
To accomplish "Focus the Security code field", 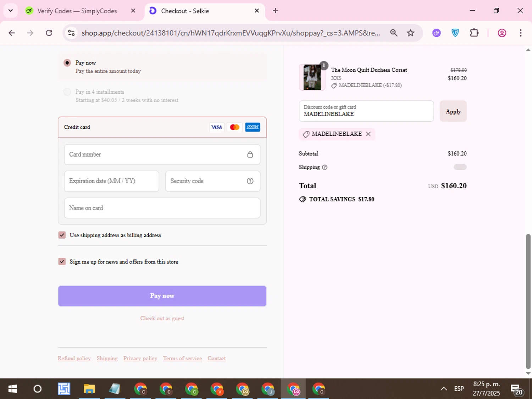I will tap(213, 181).
